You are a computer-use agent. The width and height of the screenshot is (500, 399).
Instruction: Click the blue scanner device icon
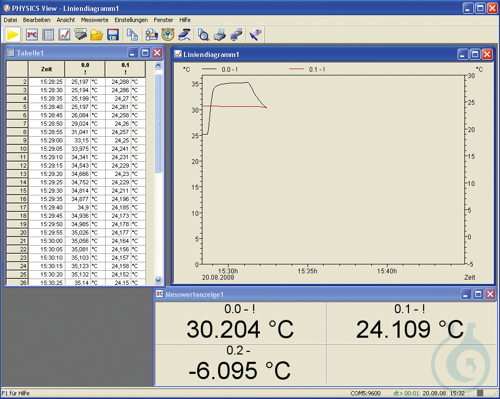pyautogui.click(x=184, y=35)
